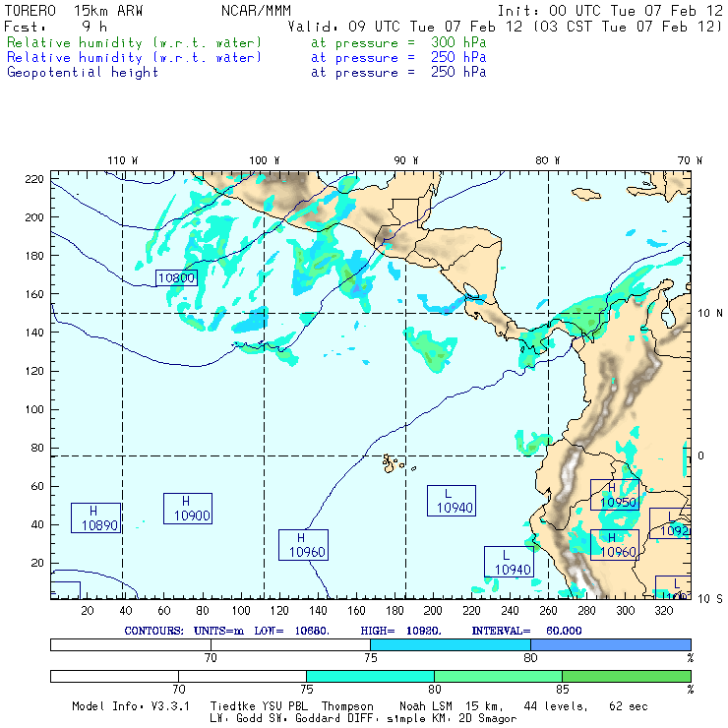Click the 'Tiedtke' scheme label

232,706
